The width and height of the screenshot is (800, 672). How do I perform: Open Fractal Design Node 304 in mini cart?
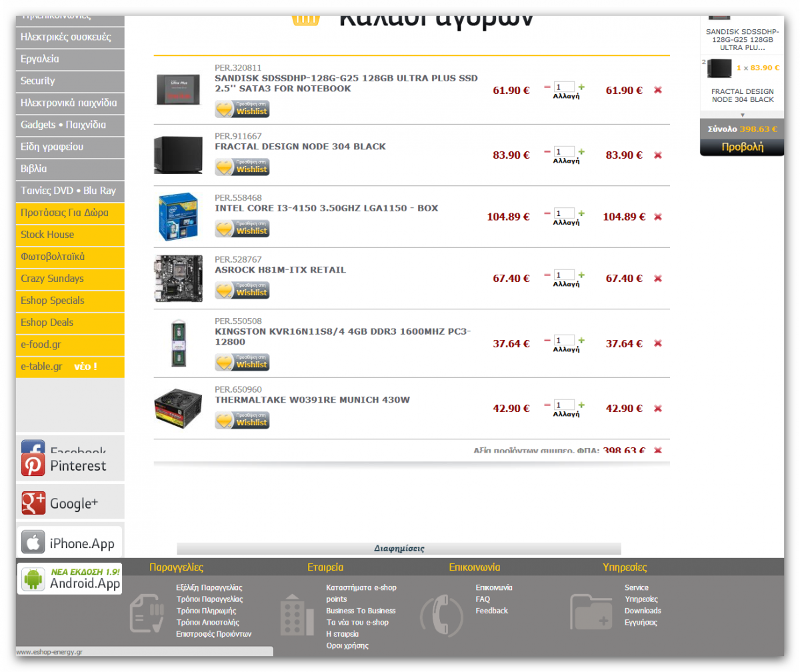[742, 95]
